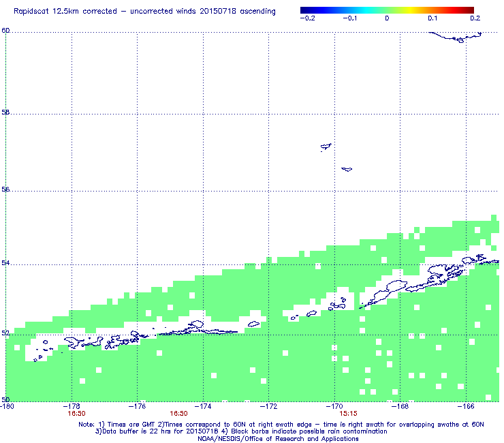Click the -176 longitude axis label
Screen dimensions: 504x443
138,406
